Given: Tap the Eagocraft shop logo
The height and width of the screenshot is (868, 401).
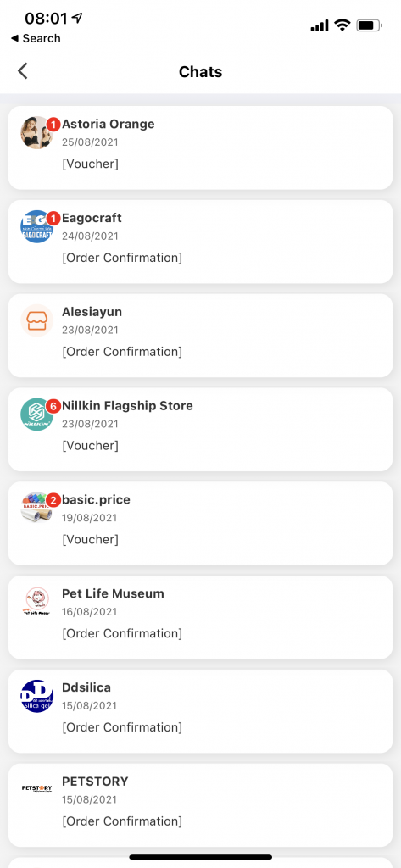Looking at the screenshot, I should click(37, 226).
